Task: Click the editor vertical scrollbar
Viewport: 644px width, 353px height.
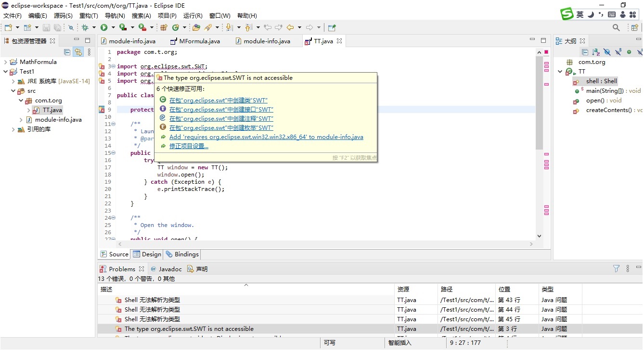Action: (x=539, y=102)
